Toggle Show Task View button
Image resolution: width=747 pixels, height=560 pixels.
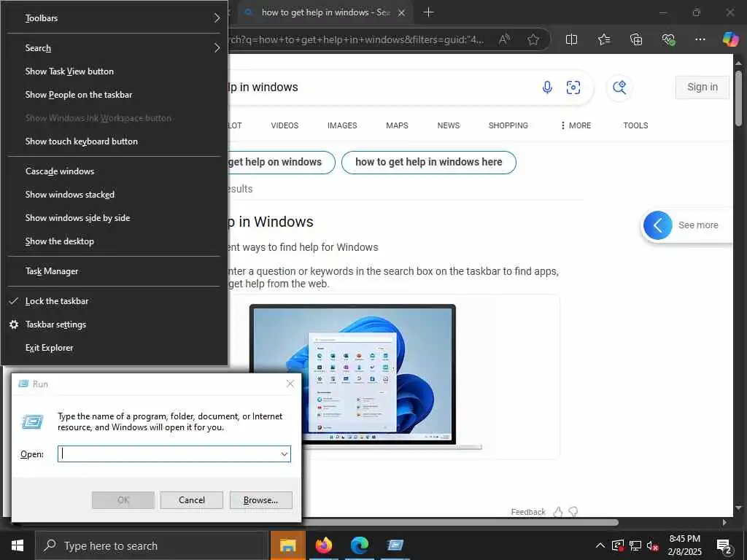click(x=115, y=71)
